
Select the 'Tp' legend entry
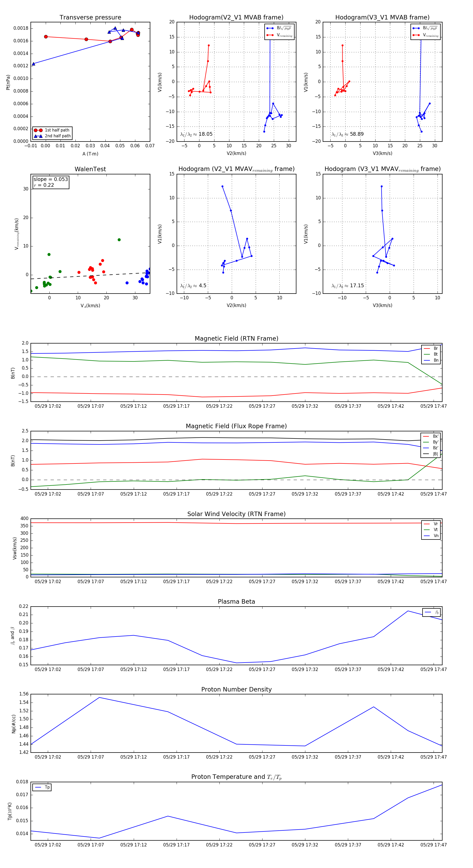click(42, 787)
